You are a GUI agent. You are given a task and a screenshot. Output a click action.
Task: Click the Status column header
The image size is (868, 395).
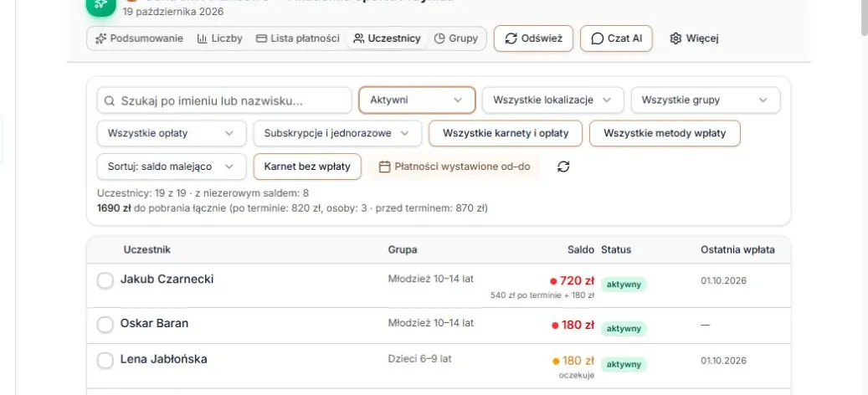(x=616, y=249)
